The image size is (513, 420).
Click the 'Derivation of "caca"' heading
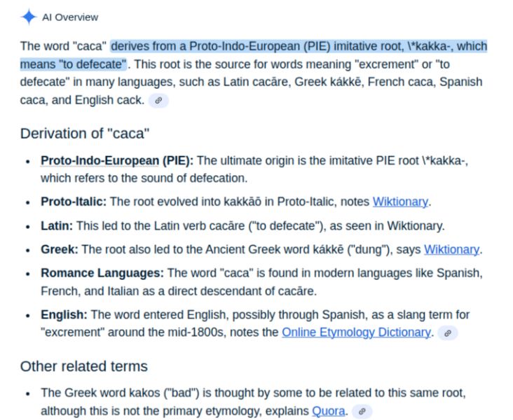(85, 134)
